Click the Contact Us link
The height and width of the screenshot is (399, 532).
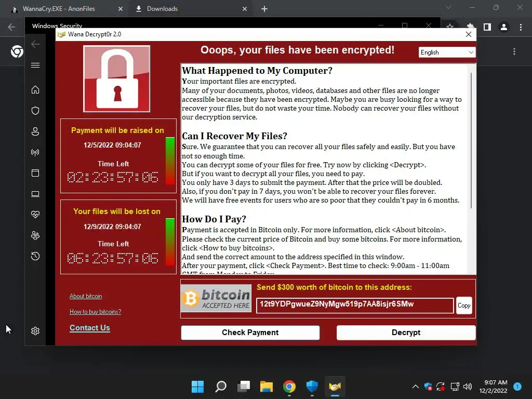tap(89, 328)
